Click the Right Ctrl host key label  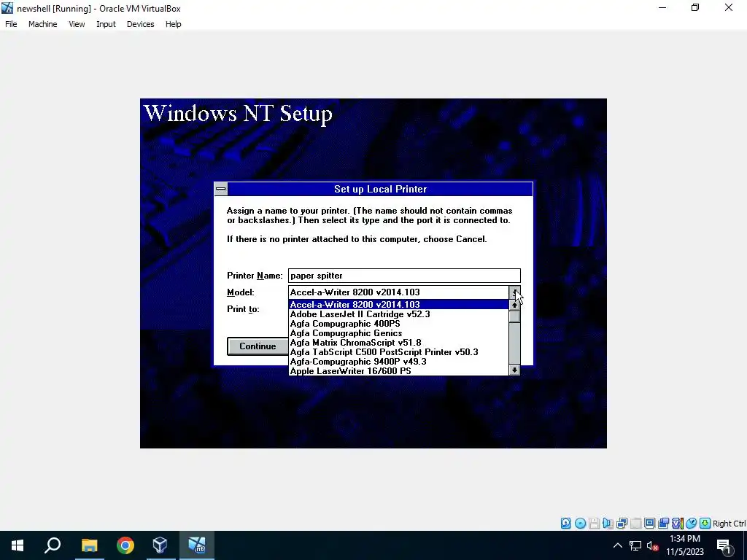(x=729, y=524)
